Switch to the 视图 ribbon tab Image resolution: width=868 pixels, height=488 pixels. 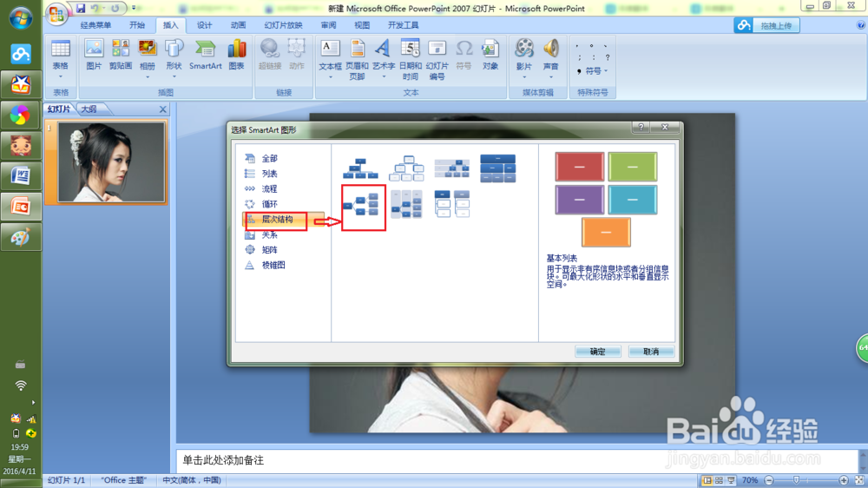pyautogui.click(x=362, y=25)
